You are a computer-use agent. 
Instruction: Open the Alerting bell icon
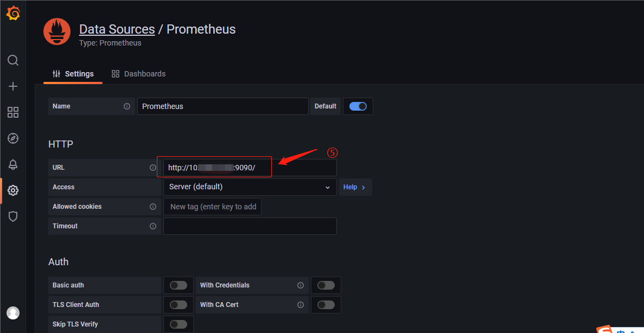[x=13, y=164]
